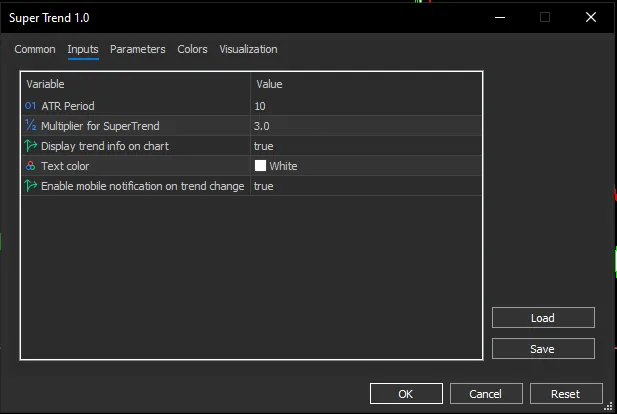The width and height of the screenshot is (617, 414).
Task: Switch to the Common tab
Action: point(35,49)
